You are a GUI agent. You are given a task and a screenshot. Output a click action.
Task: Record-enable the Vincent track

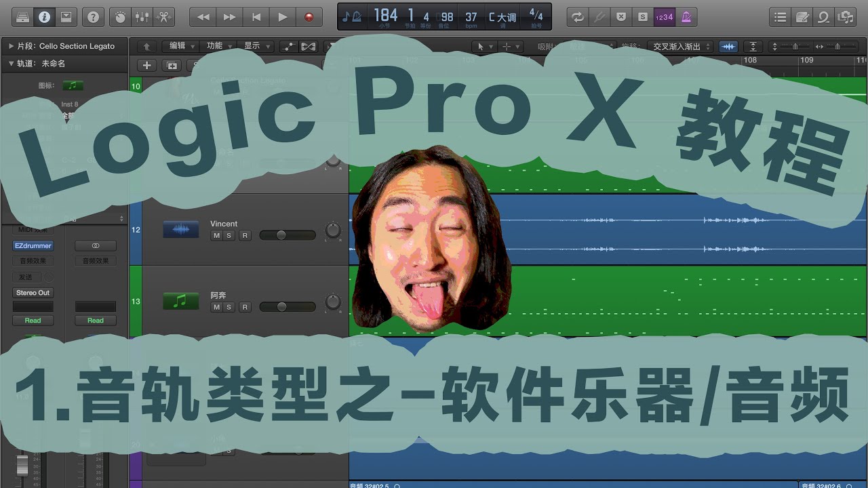click(x=245, y=235)
